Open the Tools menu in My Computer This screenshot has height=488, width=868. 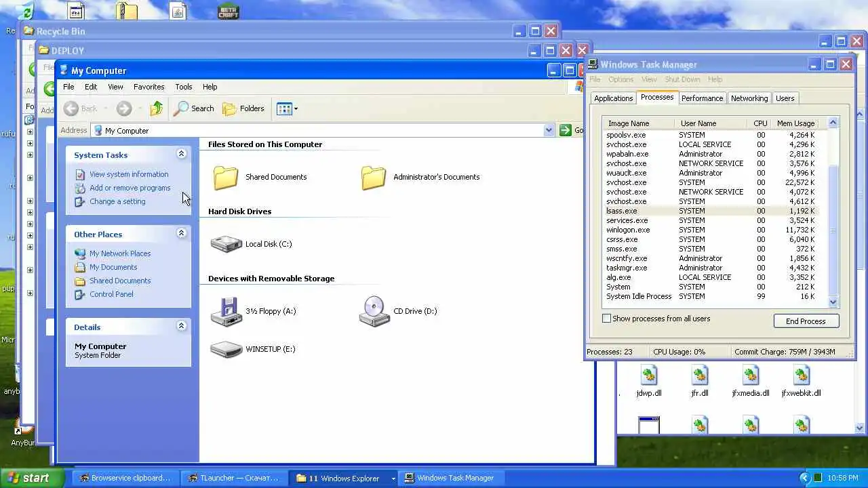coord(184,87)
